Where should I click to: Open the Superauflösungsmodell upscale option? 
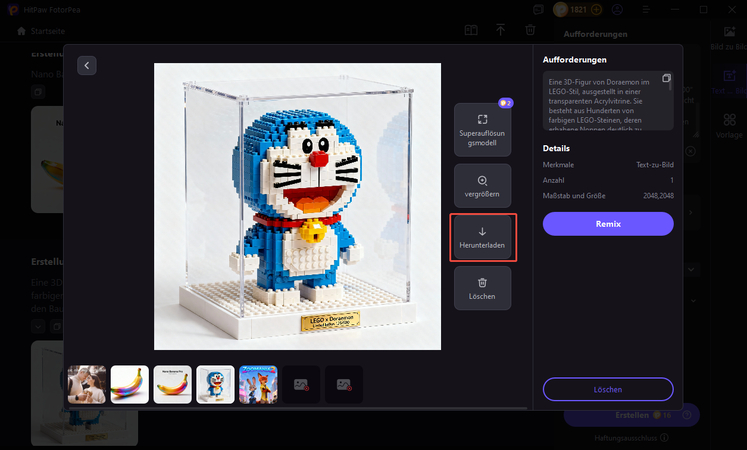pyautogui.click(x=482, y=129)
